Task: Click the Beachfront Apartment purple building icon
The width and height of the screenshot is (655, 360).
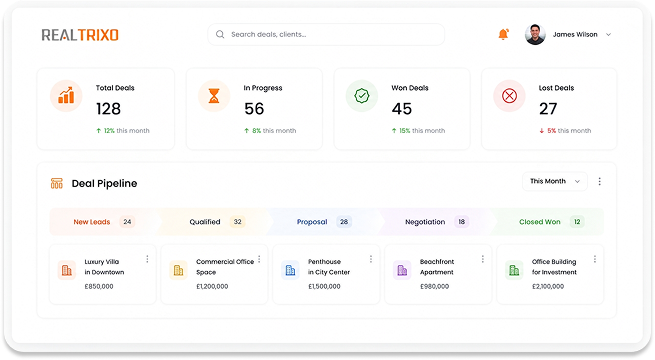Action: [x=402, y=270]
